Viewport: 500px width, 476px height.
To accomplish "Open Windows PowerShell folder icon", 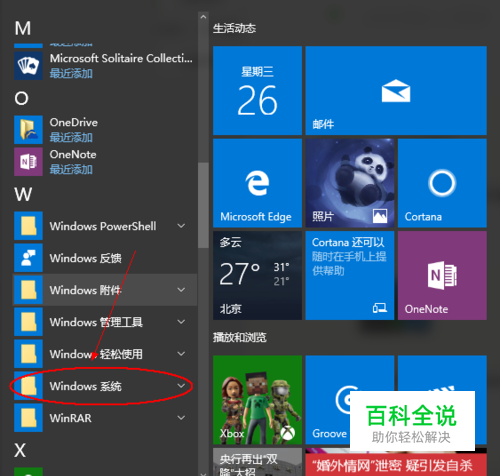I will coord(28,226).
